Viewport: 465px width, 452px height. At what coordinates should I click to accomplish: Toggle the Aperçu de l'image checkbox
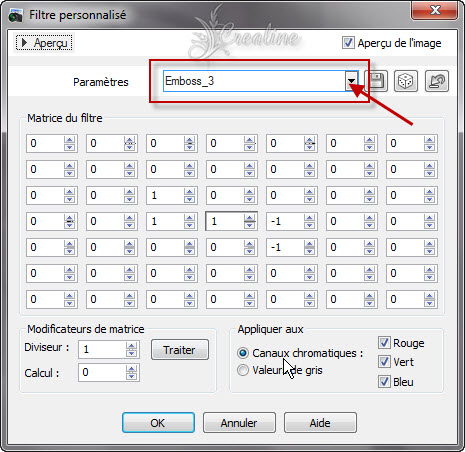348,43
